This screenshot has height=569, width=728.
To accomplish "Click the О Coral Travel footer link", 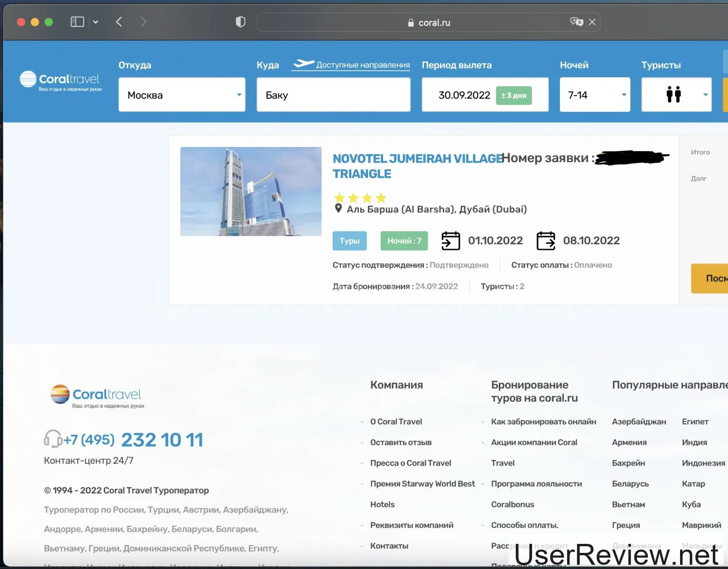I will pyautogui.click(x=396, y=422).
